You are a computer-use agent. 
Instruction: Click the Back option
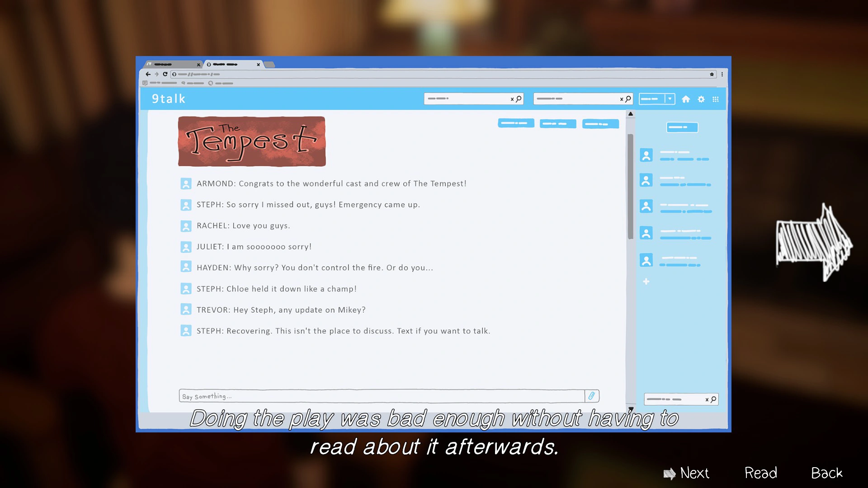click(x=826, y=473)
